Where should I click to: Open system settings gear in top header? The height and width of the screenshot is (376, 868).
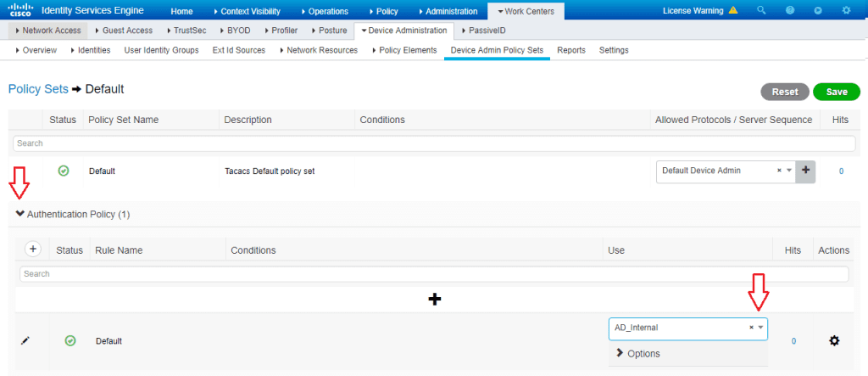pyautogui.click(x=846, y=11)
